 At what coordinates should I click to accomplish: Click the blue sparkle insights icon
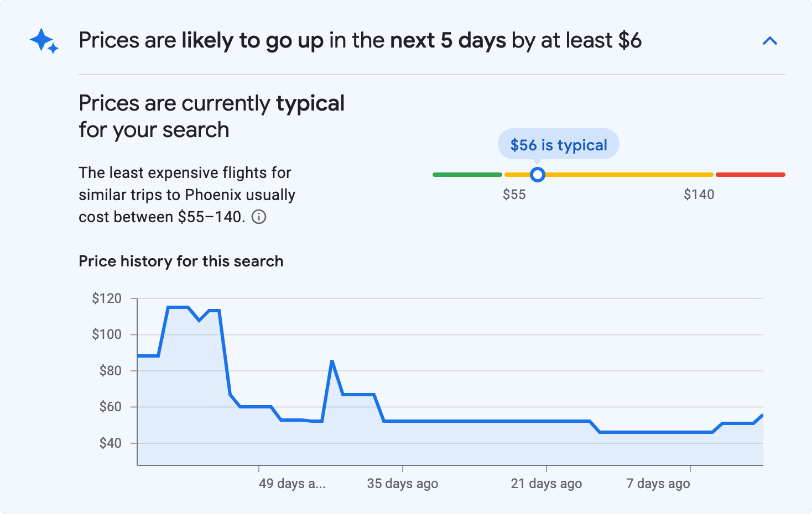(x=43, y=41)
